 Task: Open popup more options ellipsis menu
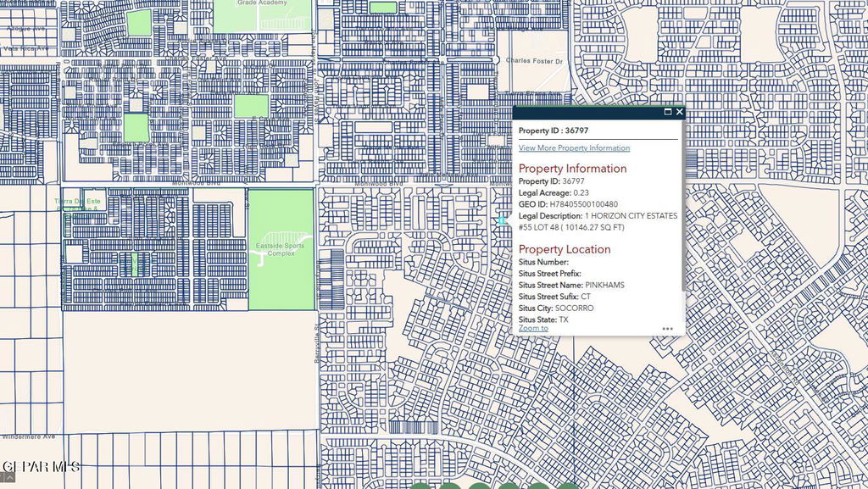(x=668, y=329)
